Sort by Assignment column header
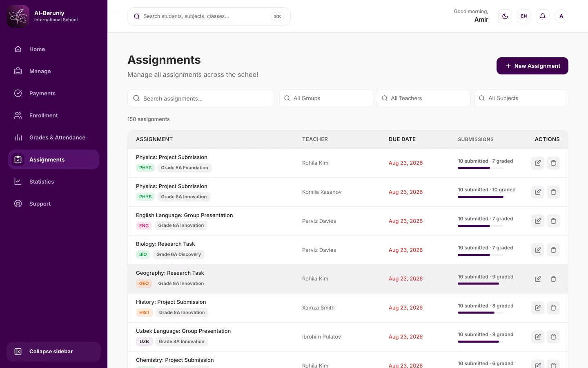Image resolution: width=588 pixels, height=368 pixels. 154,139
